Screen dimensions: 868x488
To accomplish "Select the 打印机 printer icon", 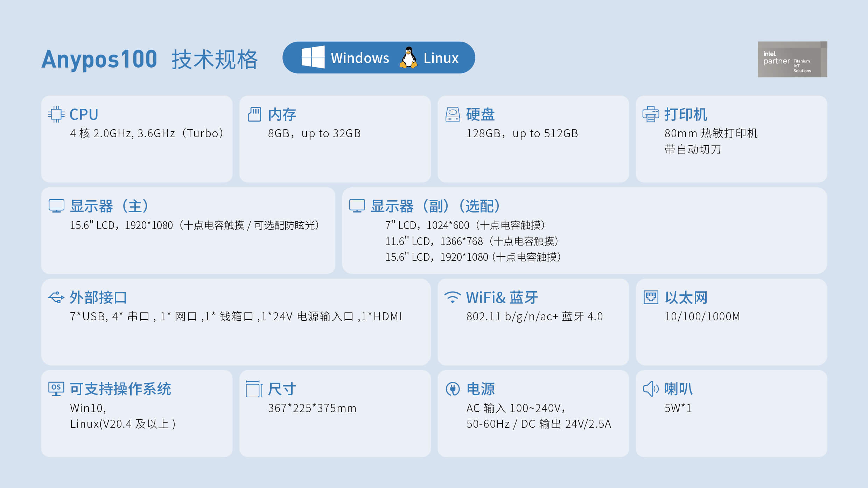I will pyautogui.click(x=651, y=114).
